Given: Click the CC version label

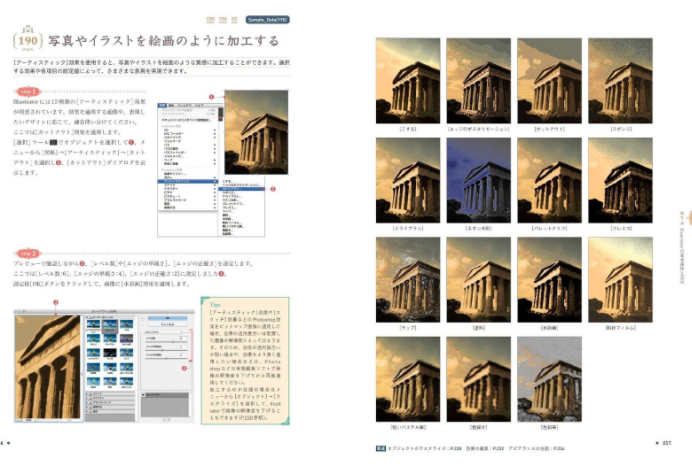Looking at the screenshot, I should pyautogui.click(x=234, y=20).
